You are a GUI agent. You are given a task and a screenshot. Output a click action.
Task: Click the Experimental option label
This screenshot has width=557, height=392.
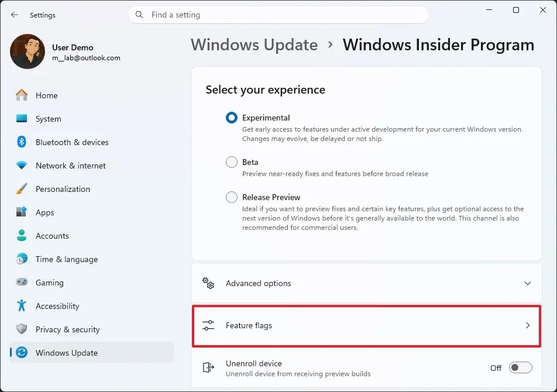[266, 118]
